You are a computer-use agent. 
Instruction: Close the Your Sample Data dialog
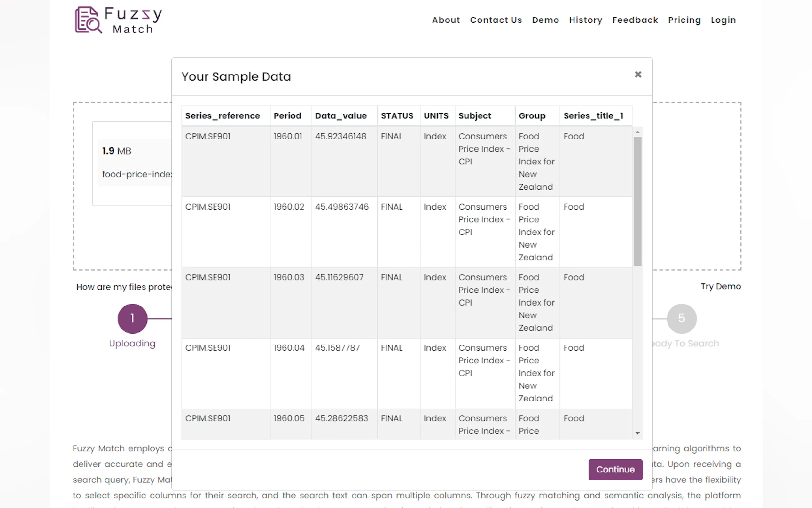(x=638, y=75)
